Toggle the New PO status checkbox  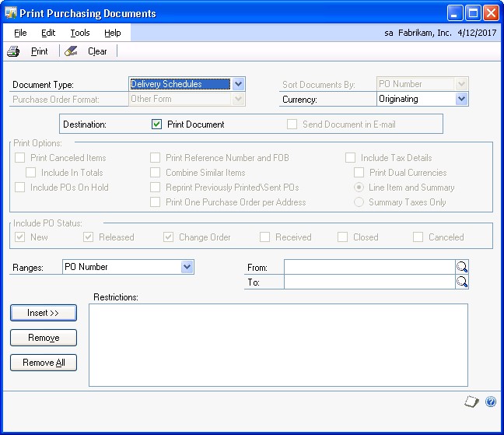(20, 237)
